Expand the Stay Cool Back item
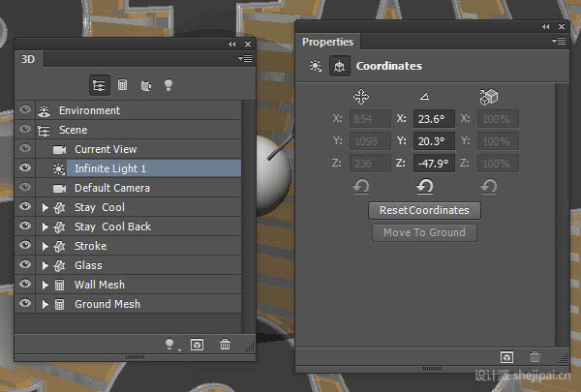581x392 pixels. coord(45,226)
